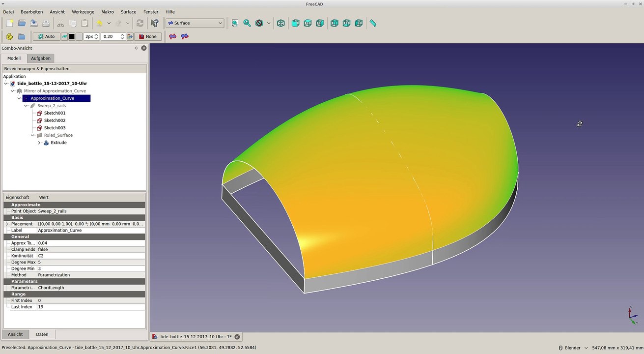Image resolution: width=644 pixels, height=354 pixels.
Task: Click the yellow part icon
Action: click(x=9, y=36)
